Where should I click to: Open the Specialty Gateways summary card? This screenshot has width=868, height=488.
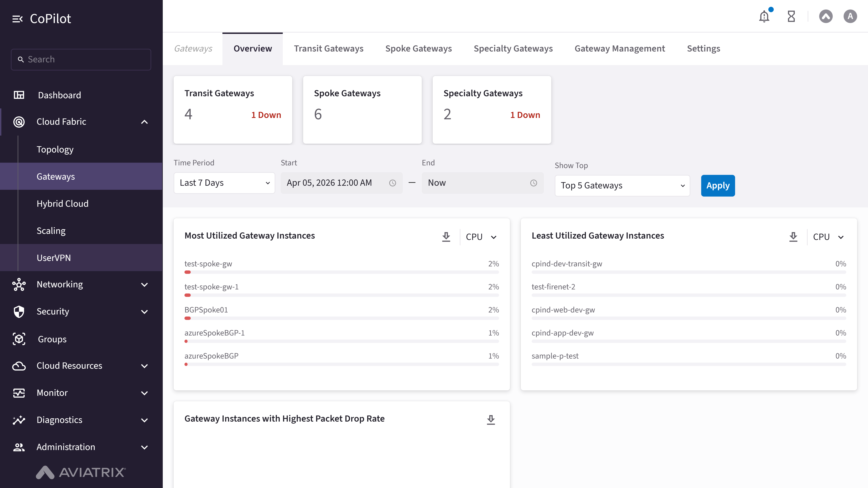[492, 110]
